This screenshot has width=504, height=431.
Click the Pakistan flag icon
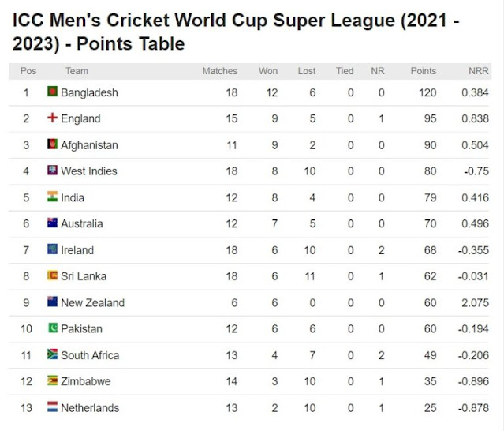(52, 328)
